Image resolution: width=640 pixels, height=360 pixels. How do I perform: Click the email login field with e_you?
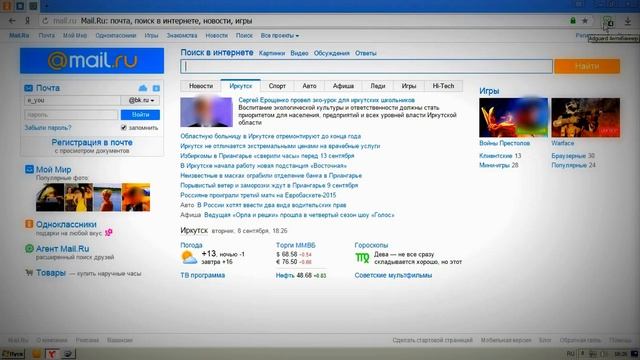click(72, 100)
